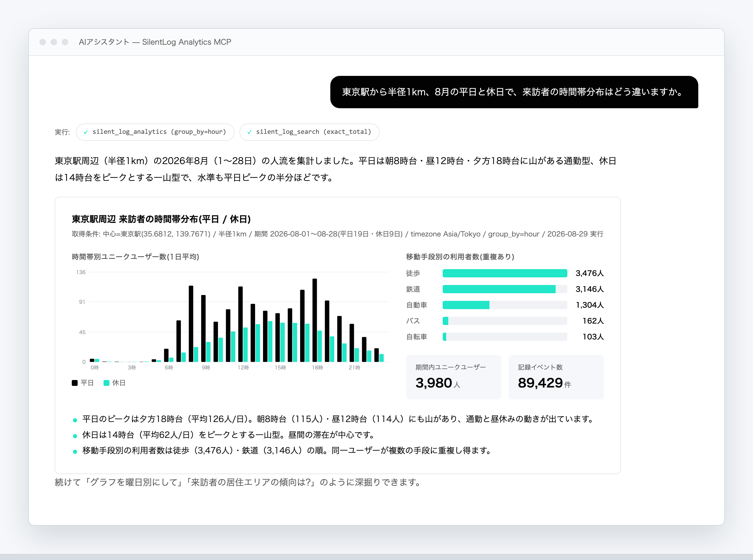Click the teal 休日 legend swatch
753x560 pixels.
tap(106, 383)
